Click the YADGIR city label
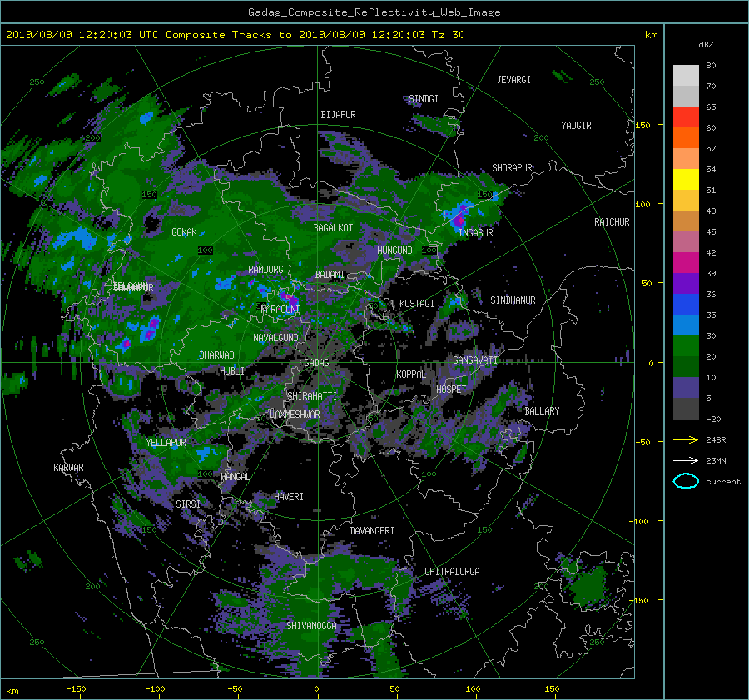This screenshot has width=749, height=700. pos(576,126)
